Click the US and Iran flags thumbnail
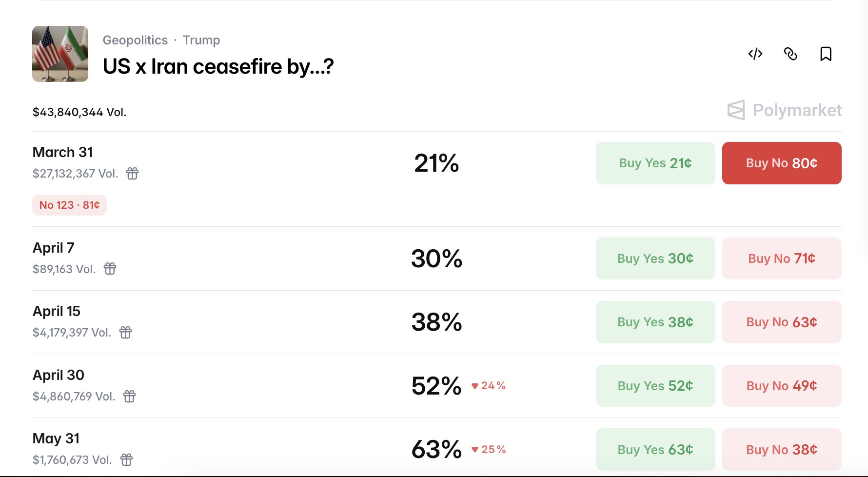 60,54
